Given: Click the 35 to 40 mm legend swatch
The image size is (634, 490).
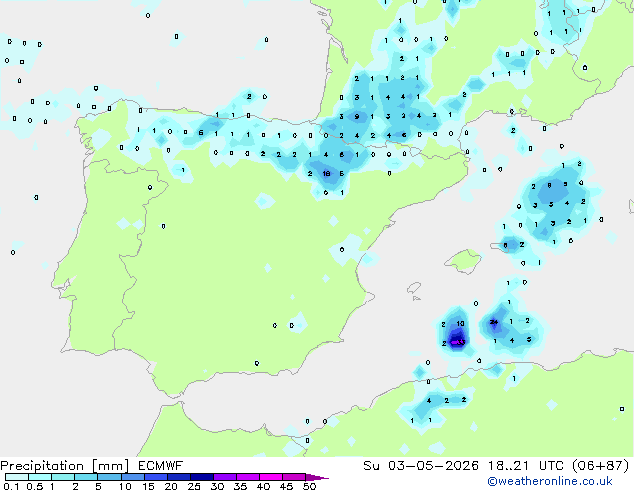Looking at the screenshot, I should 247,477.
